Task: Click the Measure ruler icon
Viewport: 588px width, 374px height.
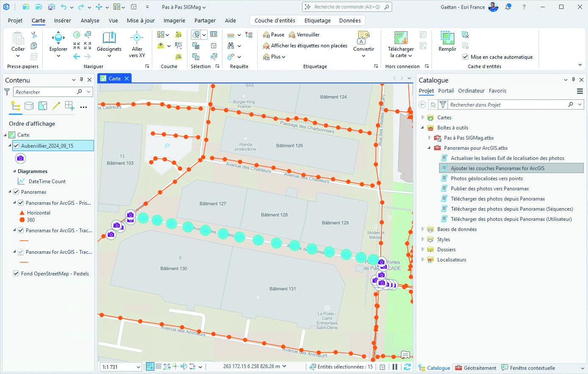Action: click(x=231, y=35)
